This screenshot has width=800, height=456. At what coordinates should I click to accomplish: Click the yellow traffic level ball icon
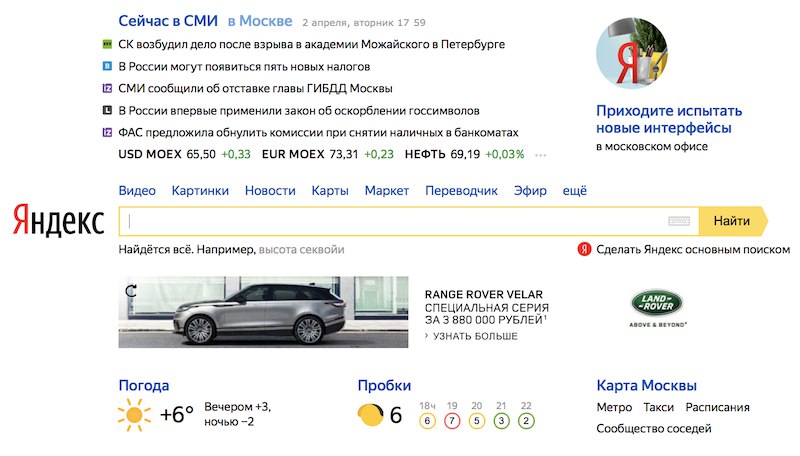pyautogui.click(x=370, y=414)
